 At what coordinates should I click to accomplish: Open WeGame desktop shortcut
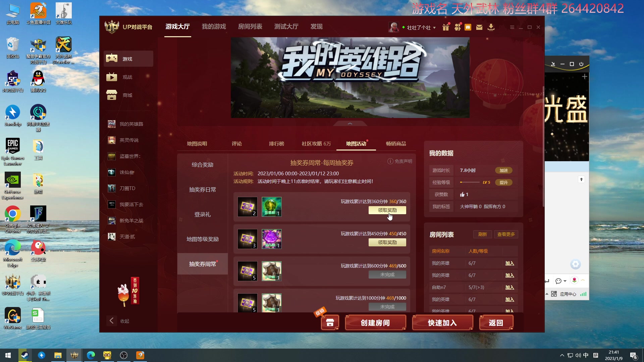point(13,318)
